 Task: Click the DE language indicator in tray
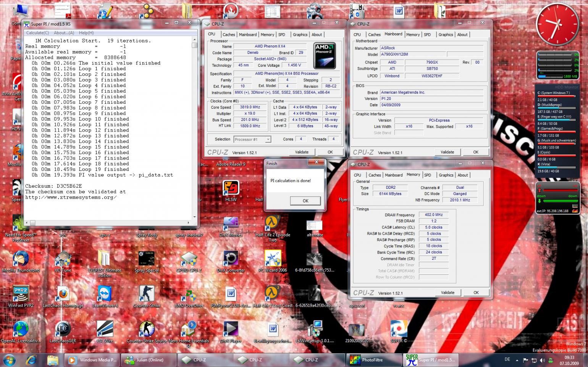[507, 359]
